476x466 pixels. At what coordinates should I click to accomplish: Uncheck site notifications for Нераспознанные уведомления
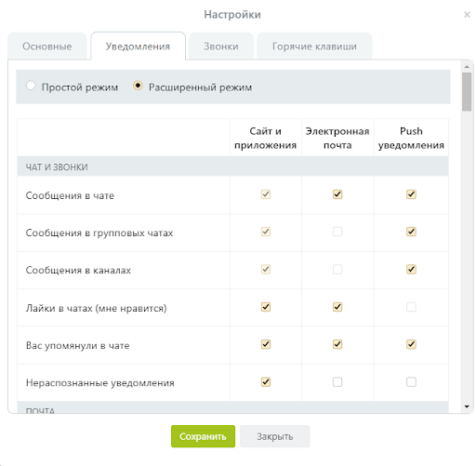[266, 381]
